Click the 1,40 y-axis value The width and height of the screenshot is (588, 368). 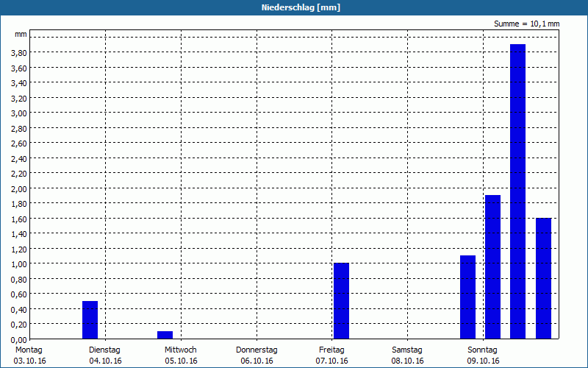19,234
